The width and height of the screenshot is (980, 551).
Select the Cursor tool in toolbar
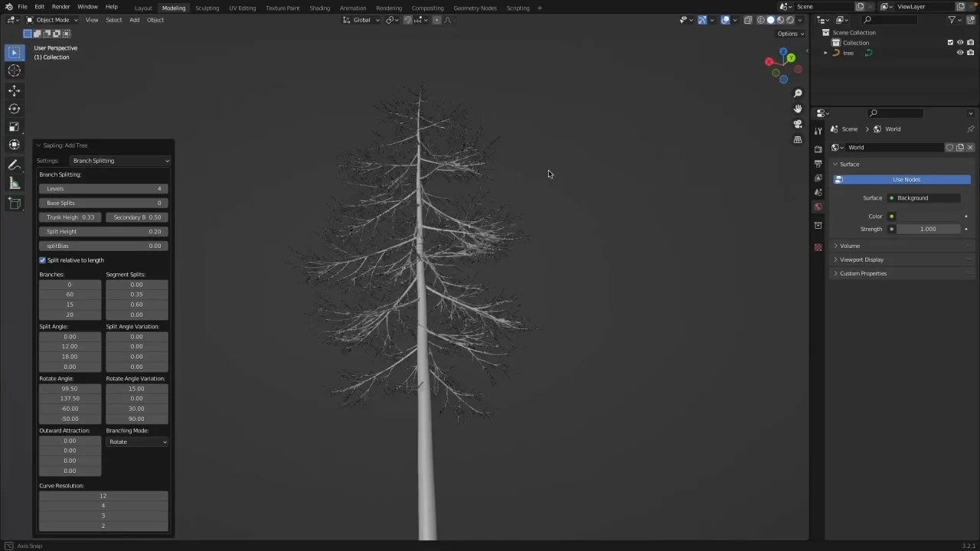coord(14,70)
